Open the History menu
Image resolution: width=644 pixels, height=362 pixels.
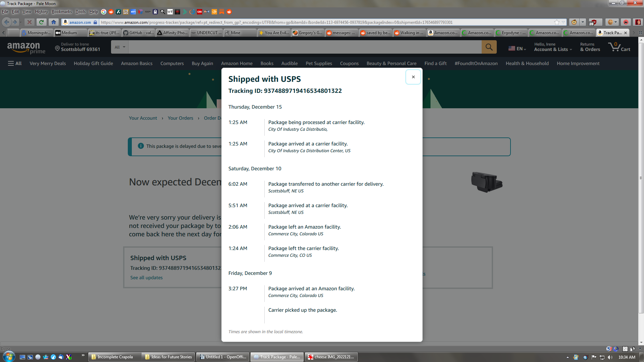[x=42, y=12]
